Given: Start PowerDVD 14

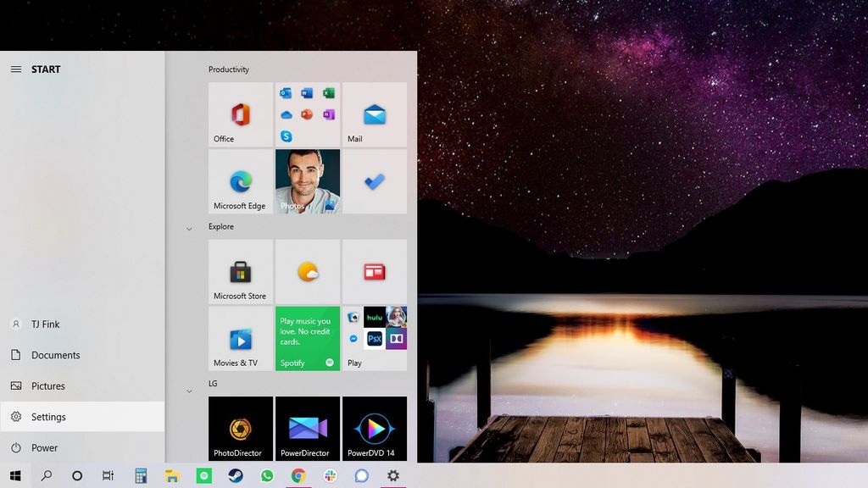Looking at the screenshot, I should pos(375,428).
